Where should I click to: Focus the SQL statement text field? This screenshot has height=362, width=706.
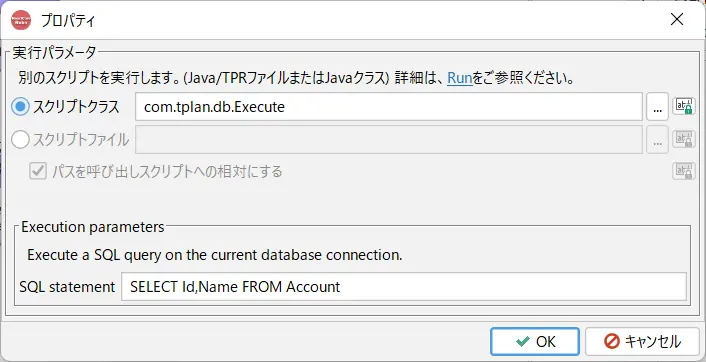point(404,286)
